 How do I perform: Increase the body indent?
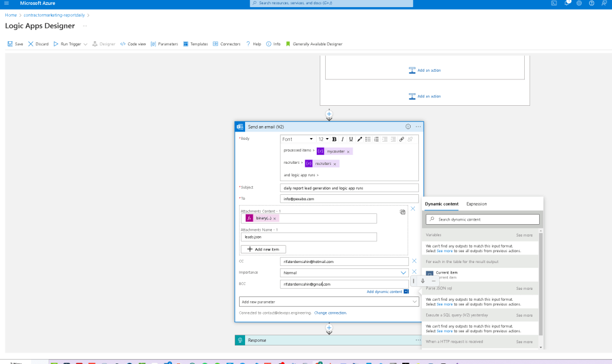pyautogui.click(x=393, y=139)
